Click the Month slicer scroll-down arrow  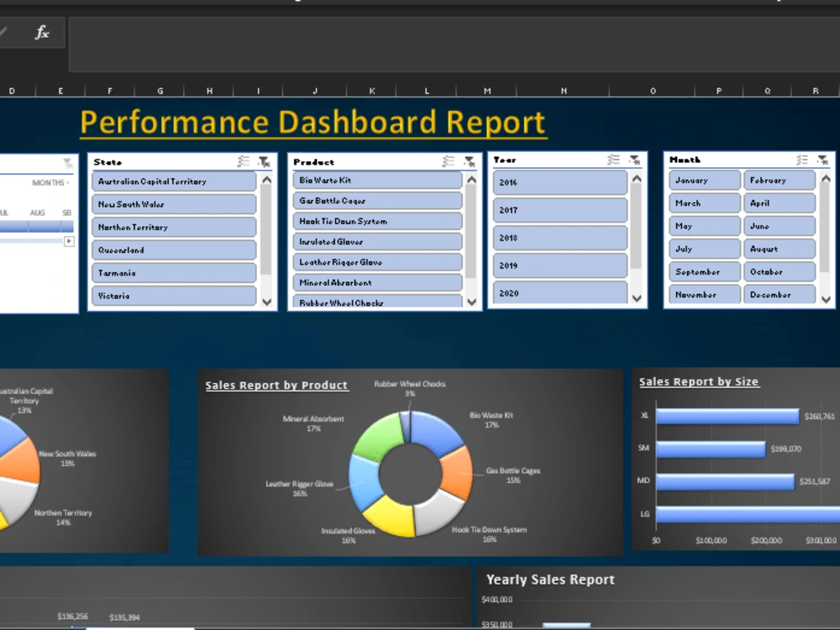click(x=826, y=300)
